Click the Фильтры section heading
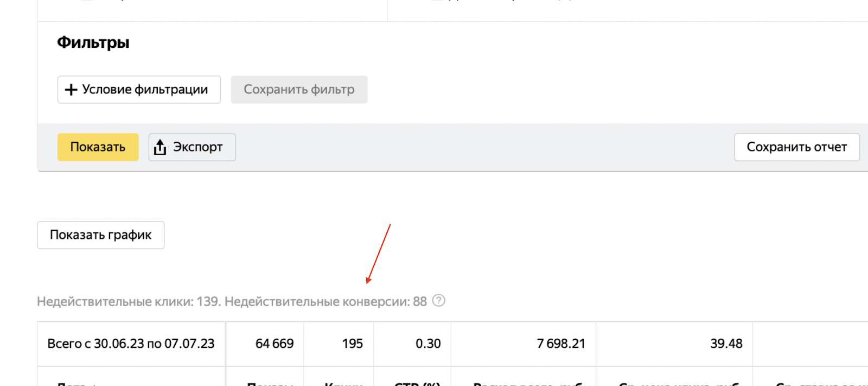868x386 pixels. (x=93, y=42)
